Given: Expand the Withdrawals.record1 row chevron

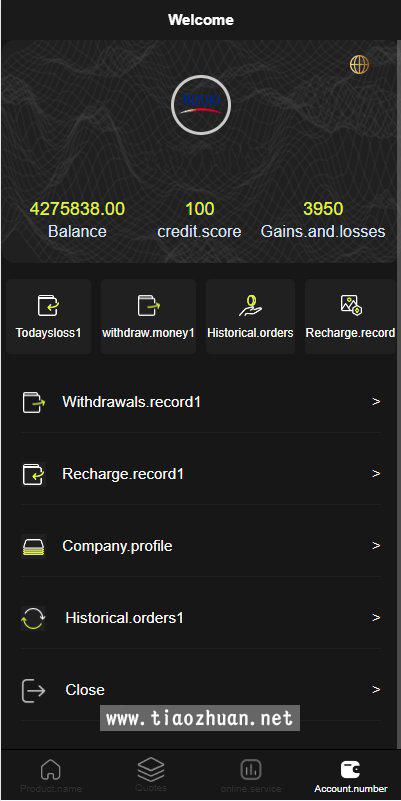Looking at the screenshot, I should click(376, 402).
